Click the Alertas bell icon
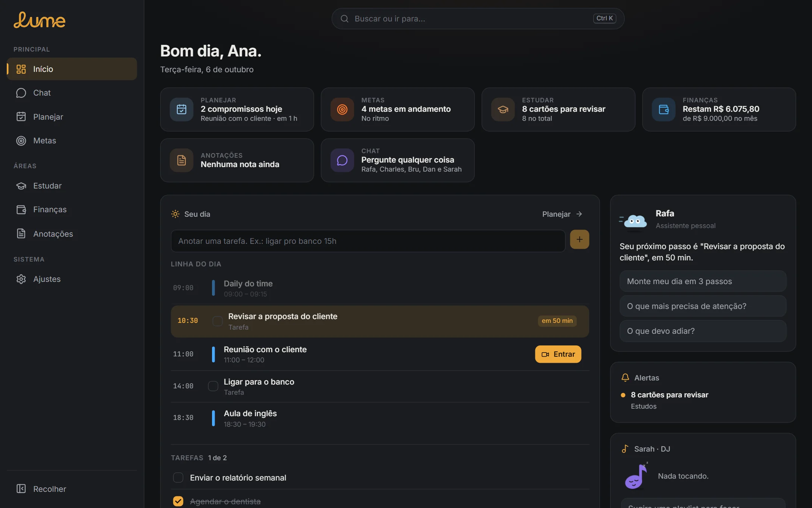Screen dimensions: 812x508 [x=625, y=377]
